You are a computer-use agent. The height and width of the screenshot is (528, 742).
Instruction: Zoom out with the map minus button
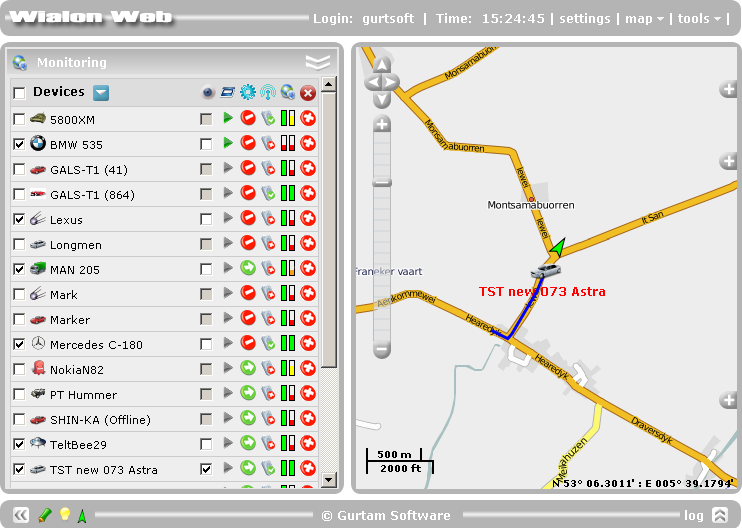(x=382, y=349)
